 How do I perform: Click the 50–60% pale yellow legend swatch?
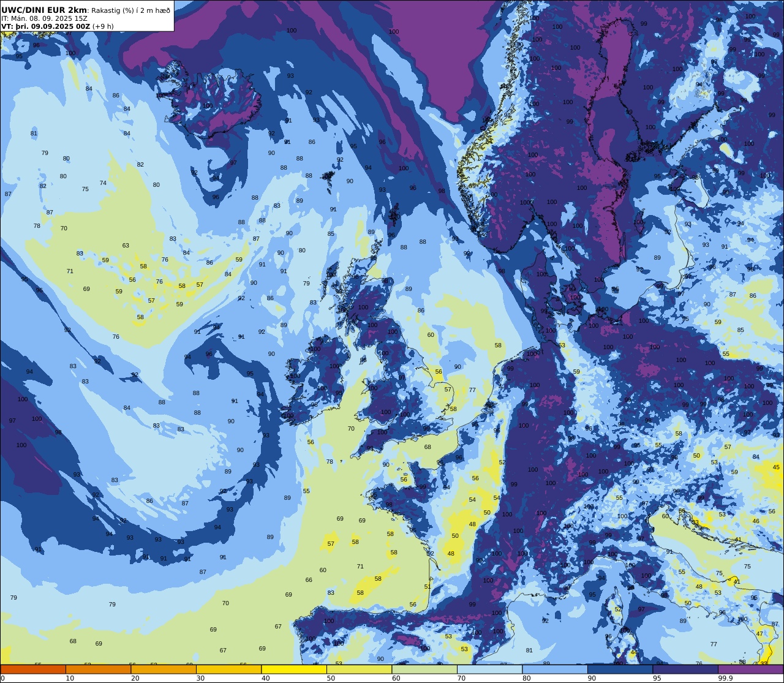(359, 669)
